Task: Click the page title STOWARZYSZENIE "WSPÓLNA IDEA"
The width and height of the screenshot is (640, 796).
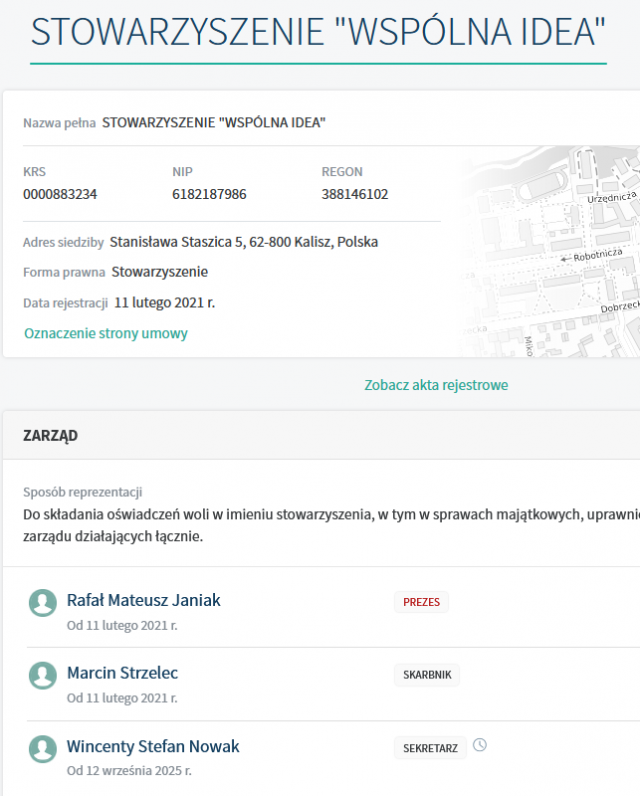Action: pos(318,31)
